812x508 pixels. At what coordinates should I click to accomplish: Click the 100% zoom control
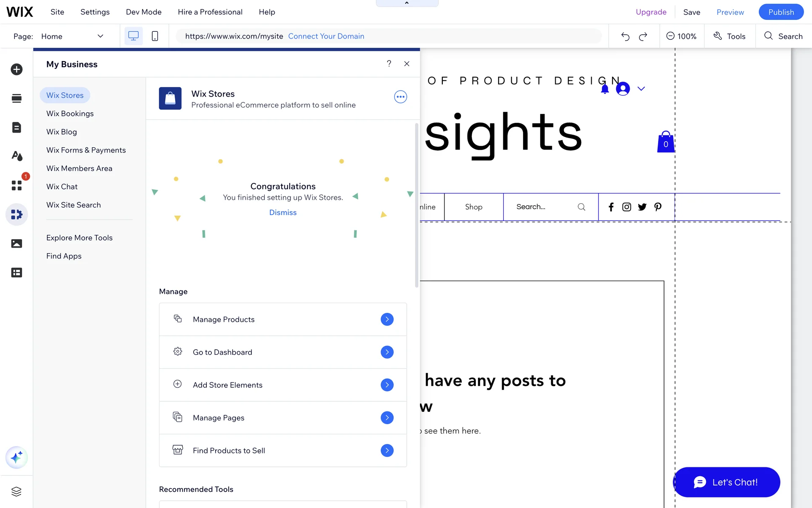[x=681, y=36]
